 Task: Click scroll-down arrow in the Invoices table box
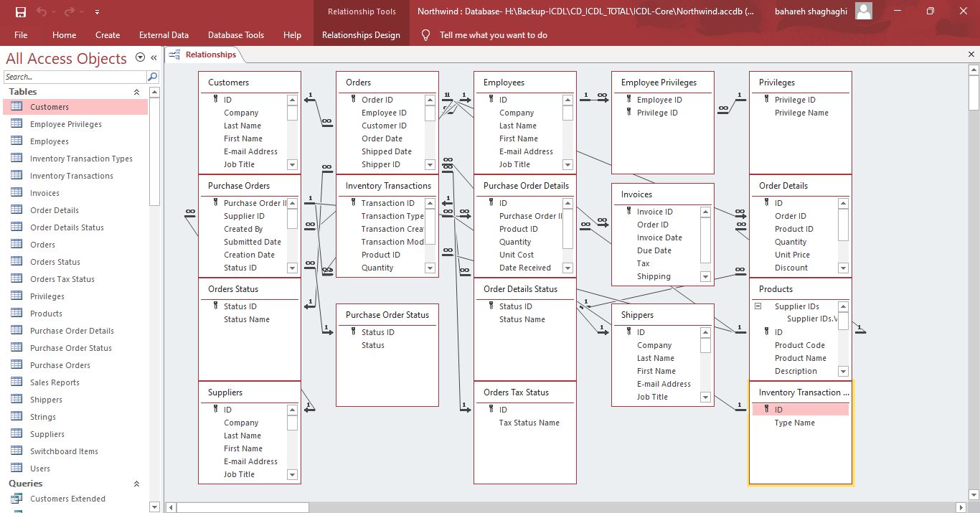[x=705, y=276]
